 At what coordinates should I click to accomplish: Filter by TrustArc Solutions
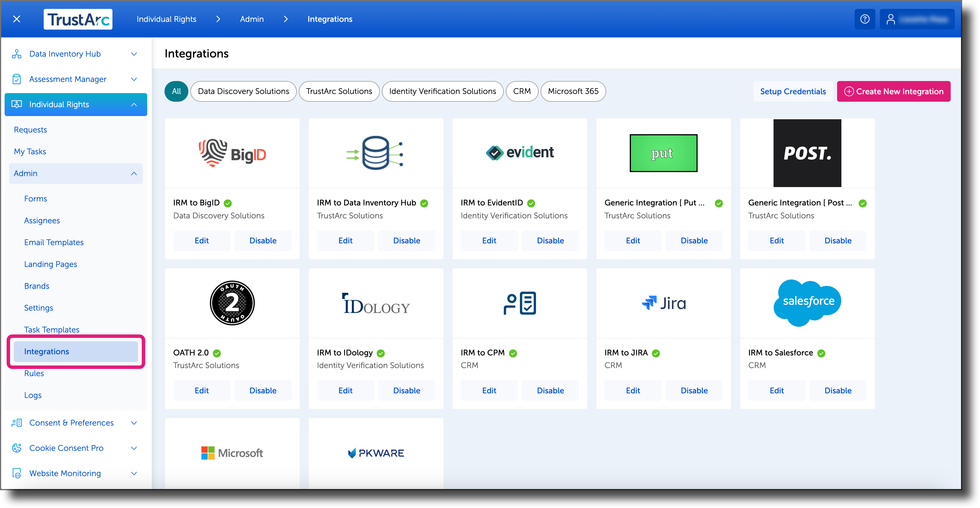point(339,91)
